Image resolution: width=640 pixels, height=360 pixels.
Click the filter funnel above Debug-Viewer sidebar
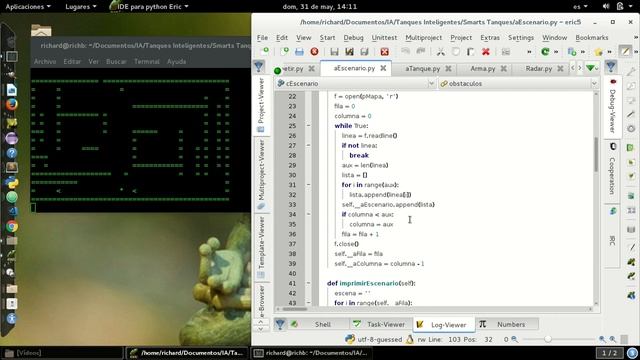pos(611,67)
